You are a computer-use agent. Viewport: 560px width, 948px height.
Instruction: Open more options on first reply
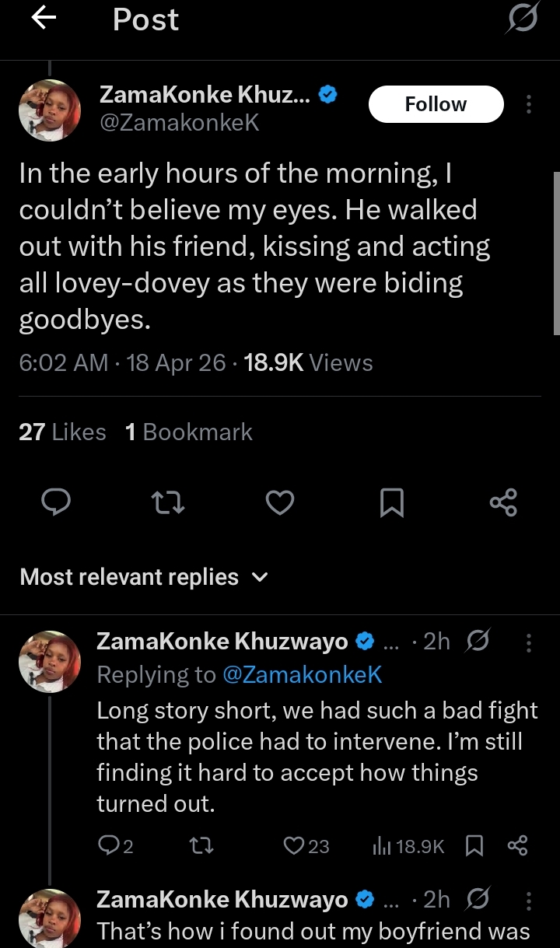[x=529, y=642]
